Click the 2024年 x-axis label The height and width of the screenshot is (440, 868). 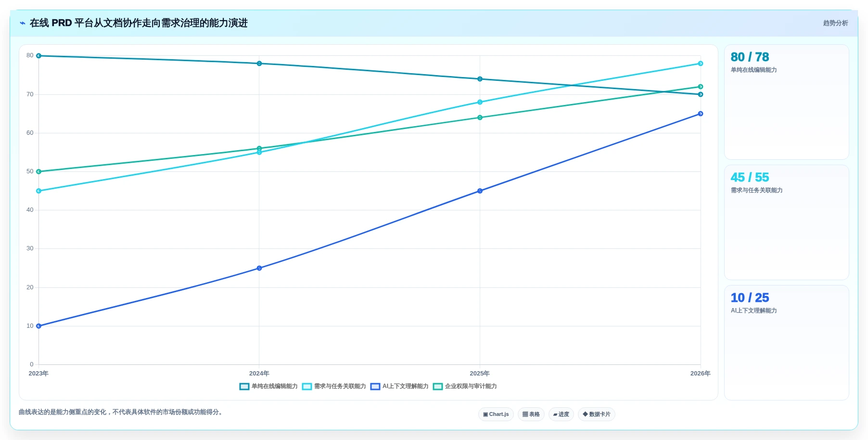[x=259, y=374]
